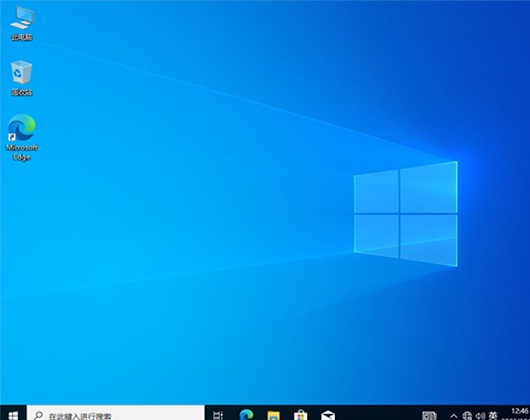Toggle the 英 input language indicator
Viewport: 530px width, 420px height.
[x=493, y=416]
